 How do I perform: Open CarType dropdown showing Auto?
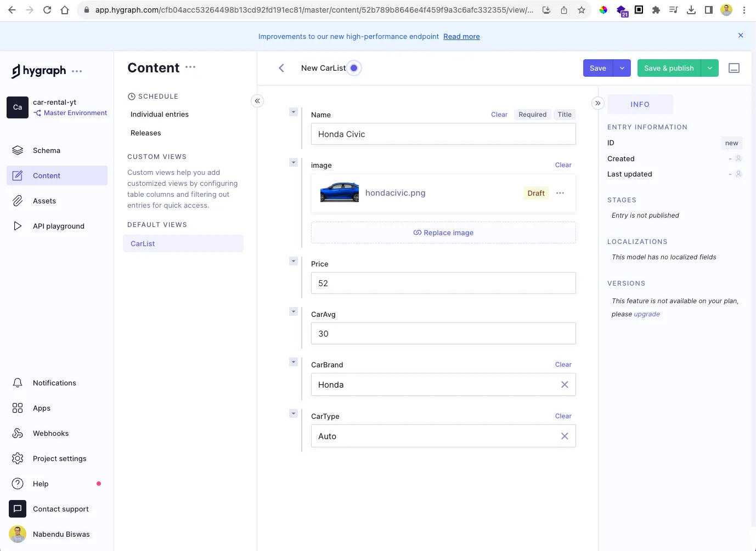pyautogui.click(x=443, y=436)
